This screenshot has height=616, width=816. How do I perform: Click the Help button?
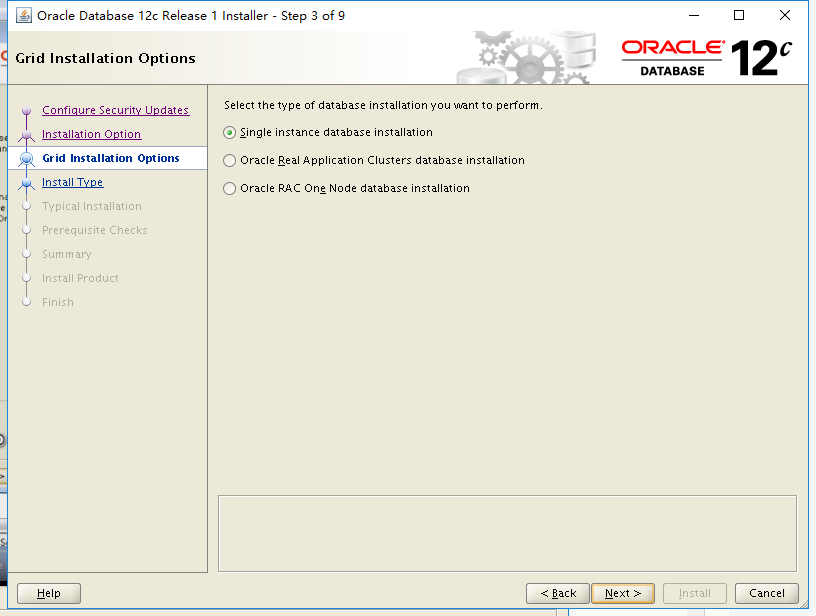click(x=49, y=593)
